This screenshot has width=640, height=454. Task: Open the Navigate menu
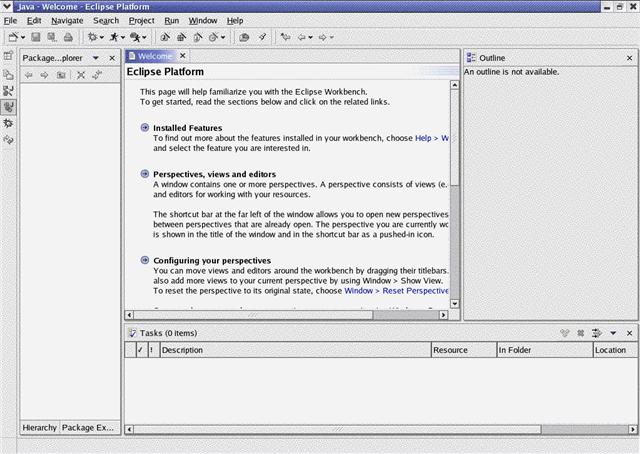[x=67, y=20]
